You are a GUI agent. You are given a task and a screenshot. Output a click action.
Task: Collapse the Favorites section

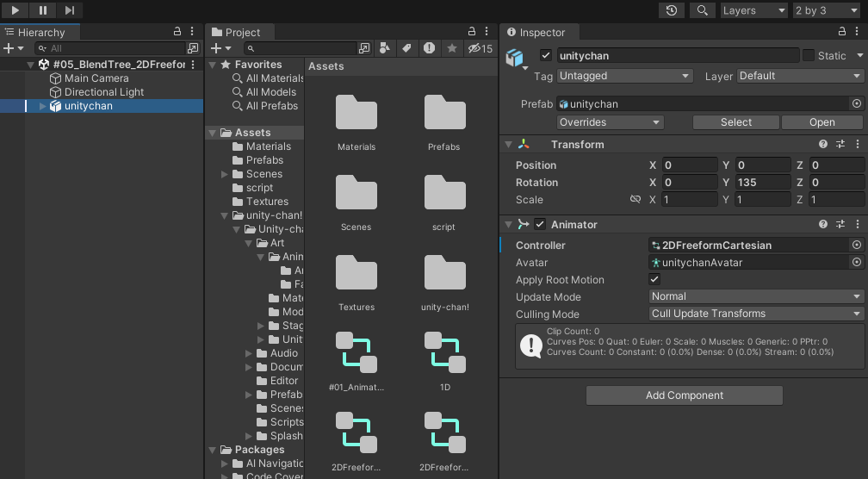coord(212,65)
